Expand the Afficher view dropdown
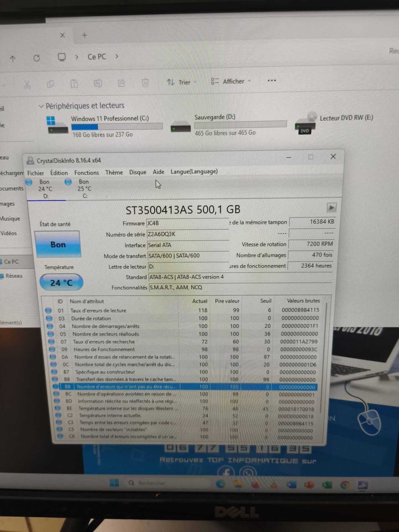The width and height of the screenshot is (399, 532). (231, 81)
